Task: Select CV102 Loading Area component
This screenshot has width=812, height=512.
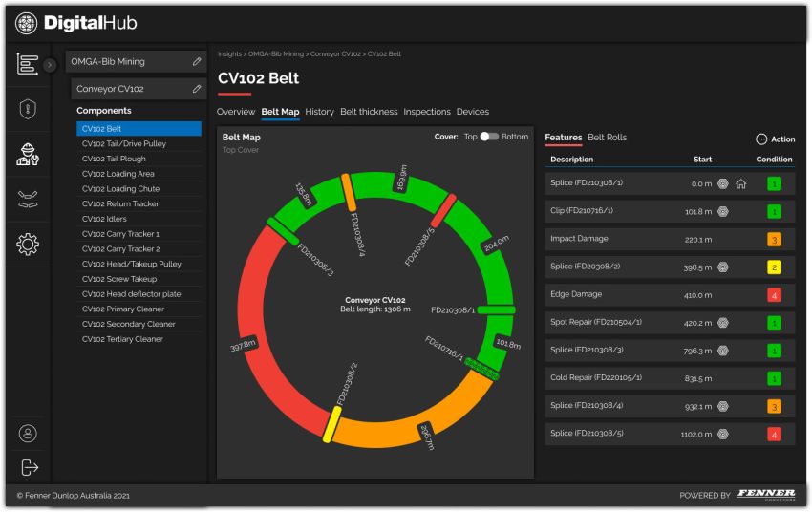Action: [x=139, y=174]
